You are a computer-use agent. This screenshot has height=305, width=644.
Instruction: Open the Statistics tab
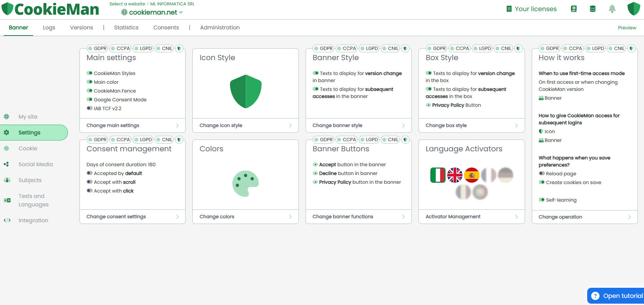(126, 27)
